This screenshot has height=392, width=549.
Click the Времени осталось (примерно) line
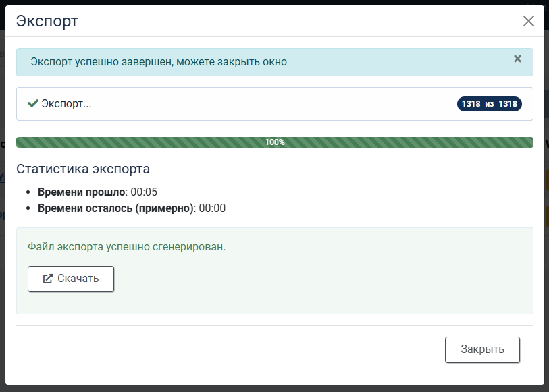tap(132, 208)
